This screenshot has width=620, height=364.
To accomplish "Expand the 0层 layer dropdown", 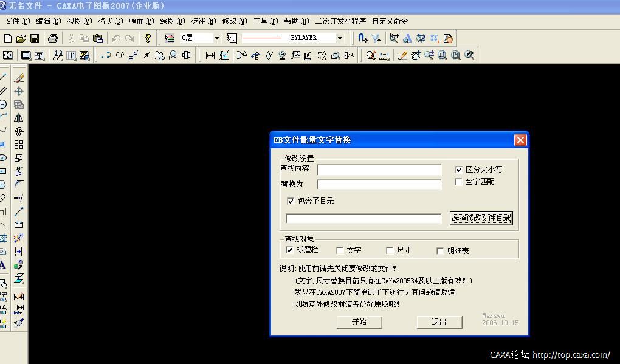I will [217, 38].
